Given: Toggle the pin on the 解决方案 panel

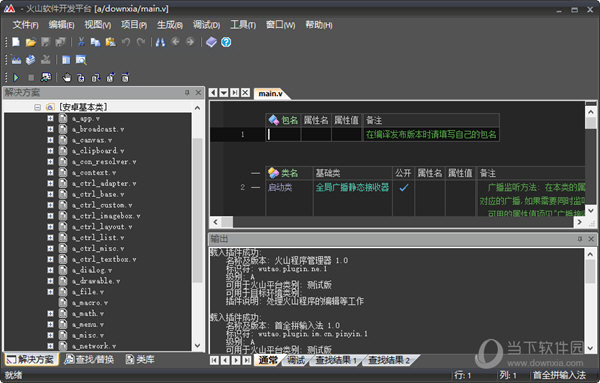Looking at the screenshot, I should pos(187,93).
